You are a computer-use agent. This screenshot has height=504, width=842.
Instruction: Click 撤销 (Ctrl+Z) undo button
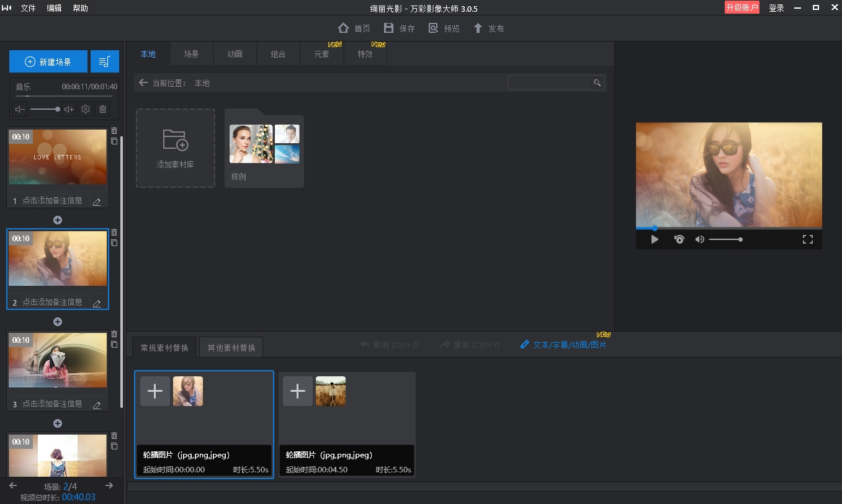(x=390, y=345)
